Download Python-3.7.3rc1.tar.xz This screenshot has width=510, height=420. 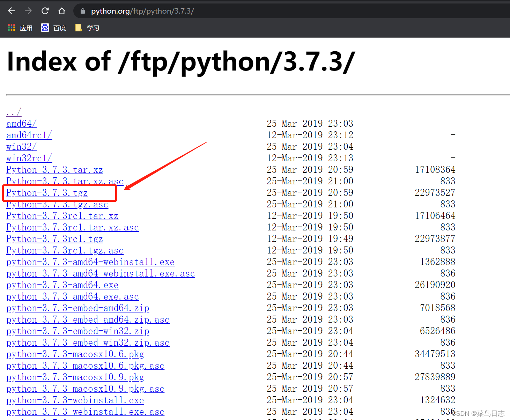pos(62,216)
